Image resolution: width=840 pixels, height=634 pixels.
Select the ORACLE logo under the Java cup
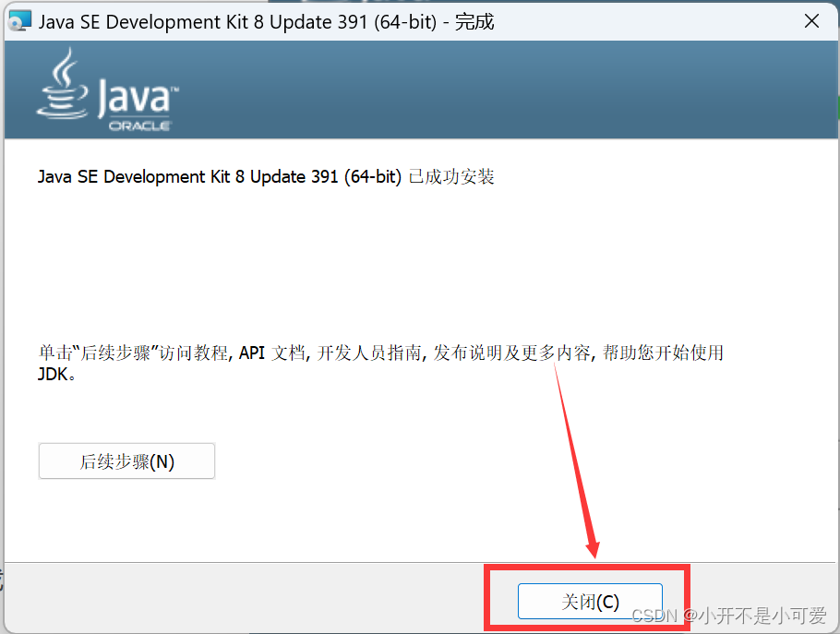pyautogui.click(x=140, y=126)
